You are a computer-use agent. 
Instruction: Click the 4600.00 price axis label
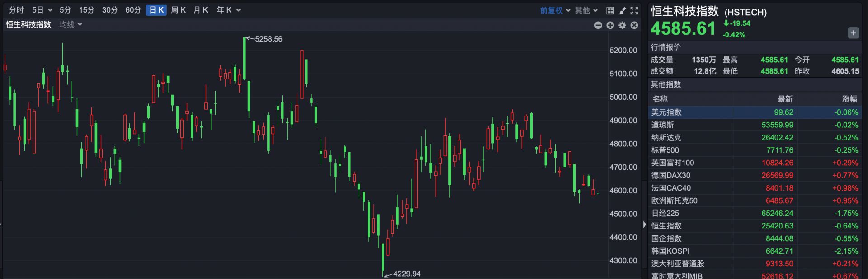coord(623,191)
